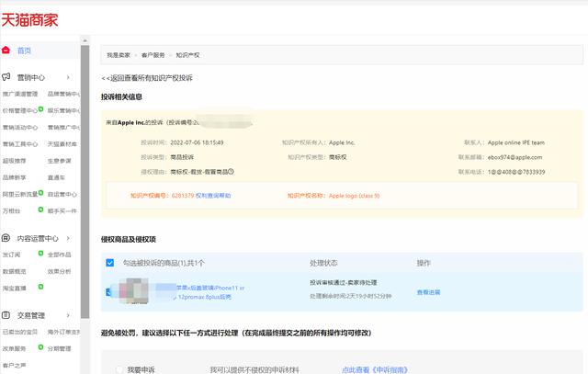588x374 pixels.
Task: Go to 我是卖家 breadcrumb
Action: (x=119, y=55)
